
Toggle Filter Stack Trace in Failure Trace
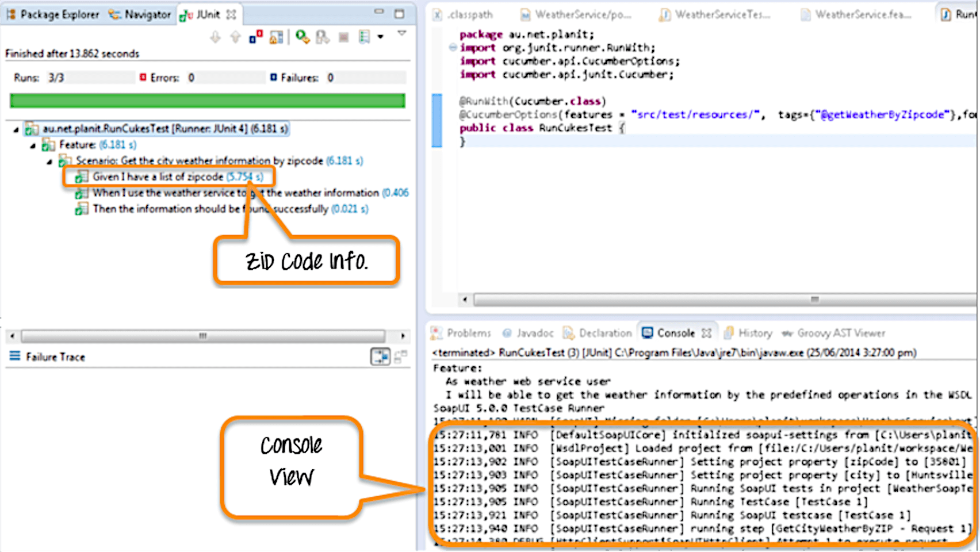(x=380, y=357)
